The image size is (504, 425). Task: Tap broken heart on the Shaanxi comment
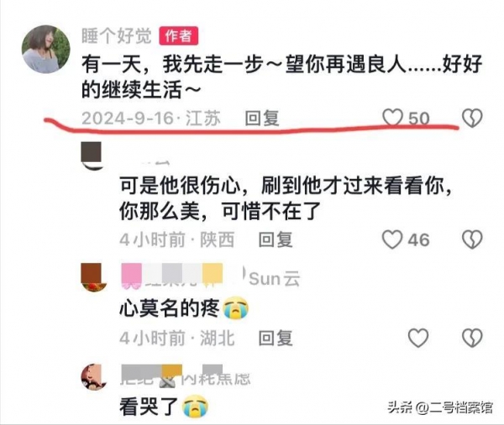click(x=472, y=239)
